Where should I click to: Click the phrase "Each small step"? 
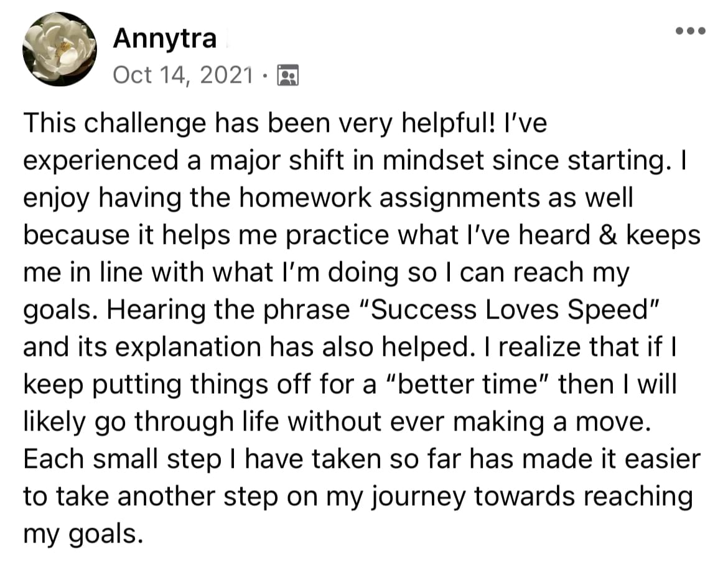click(x=122, y=460)
